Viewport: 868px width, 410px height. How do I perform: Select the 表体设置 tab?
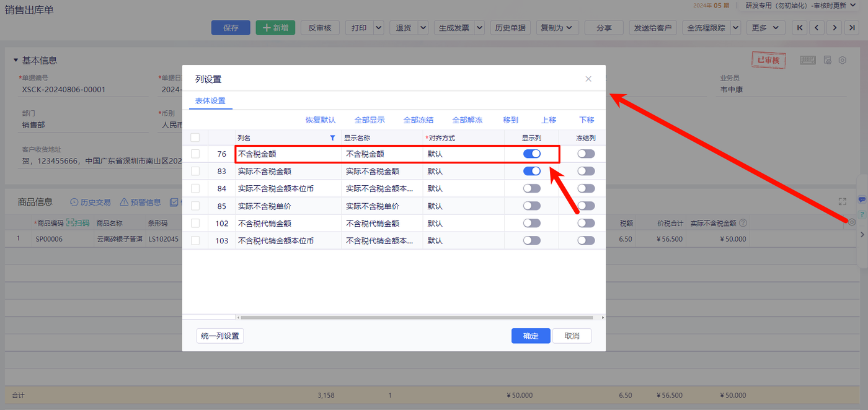pos(210,101)
